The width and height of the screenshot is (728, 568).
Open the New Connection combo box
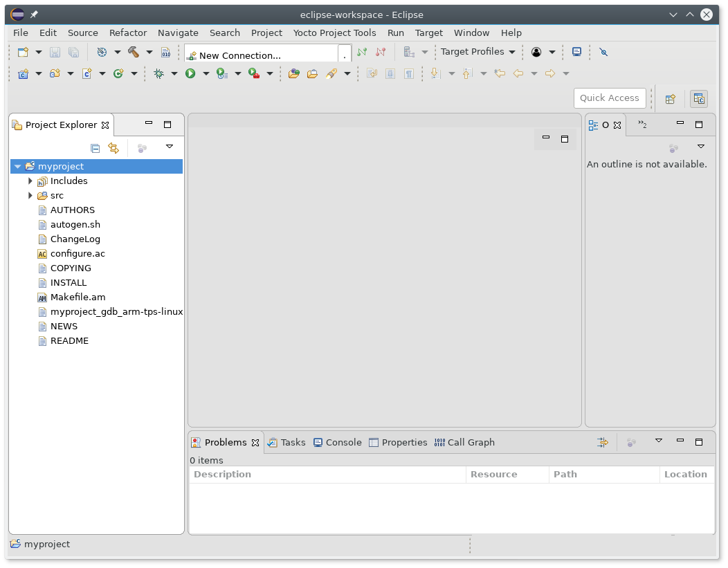(x=268, y=55)
